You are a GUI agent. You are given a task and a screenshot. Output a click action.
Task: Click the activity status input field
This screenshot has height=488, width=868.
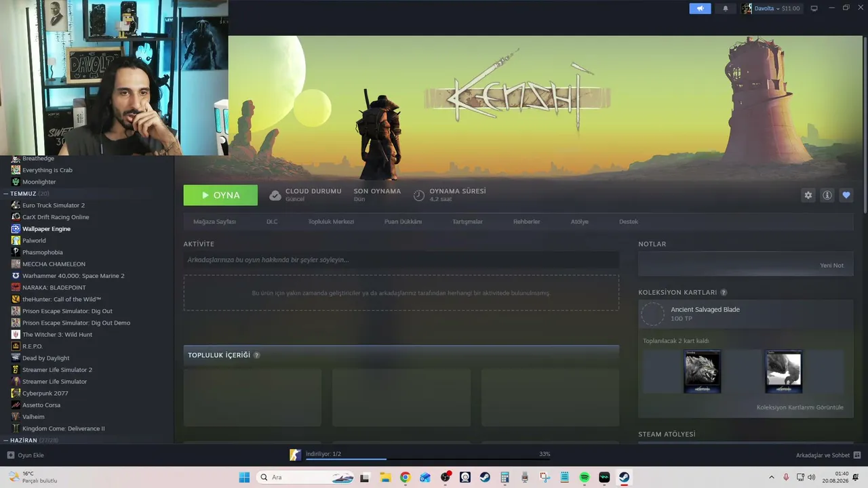(401, 260)
